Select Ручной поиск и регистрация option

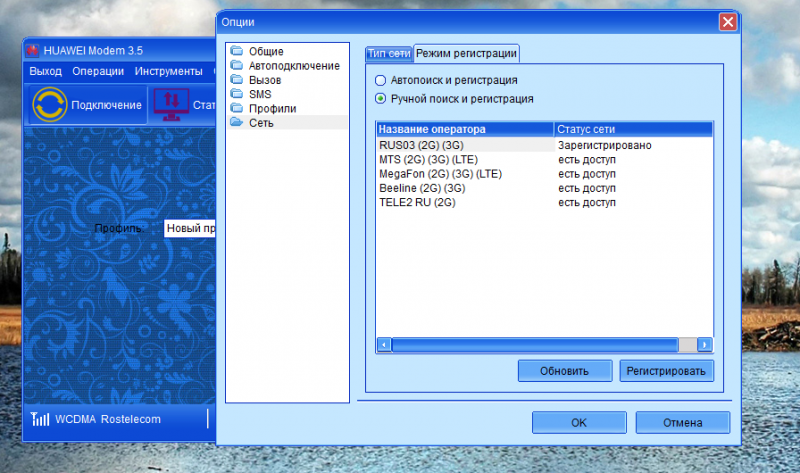(380, 99)
